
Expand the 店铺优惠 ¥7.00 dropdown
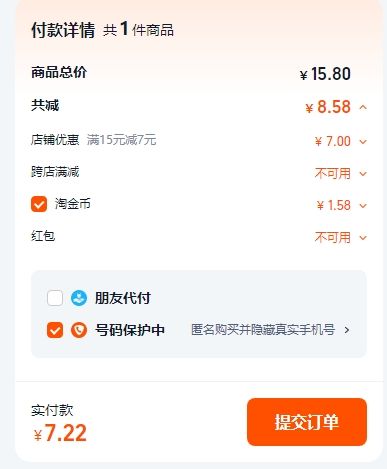point(363,142)
